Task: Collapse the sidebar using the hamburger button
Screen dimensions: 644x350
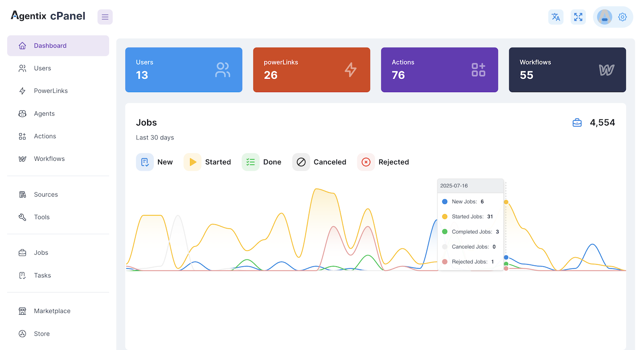Action: [x=105, y=17]
